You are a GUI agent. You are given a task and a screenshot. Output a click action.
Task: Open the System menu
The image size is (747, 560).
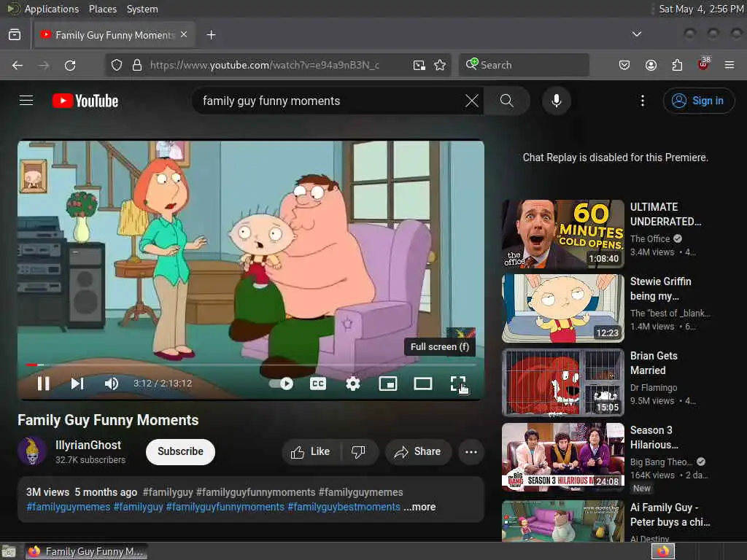click(x=142, y=9)
